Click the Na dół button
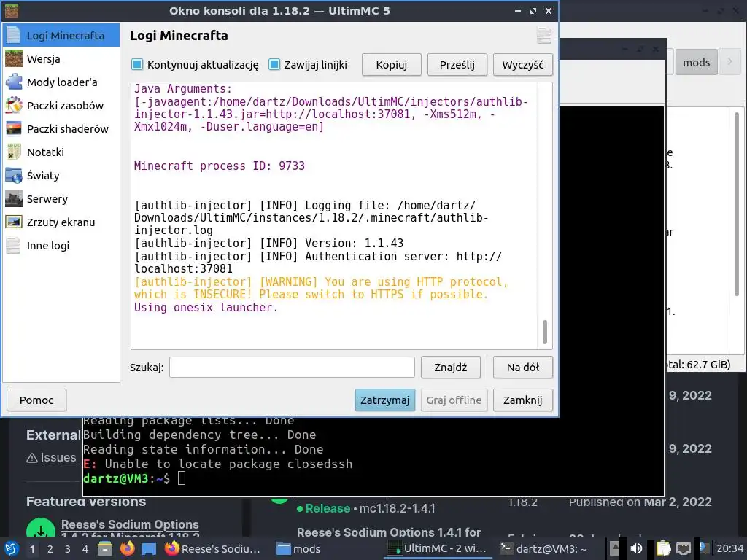The height and width of the screenshot is (560, 747). coord(522,367)
